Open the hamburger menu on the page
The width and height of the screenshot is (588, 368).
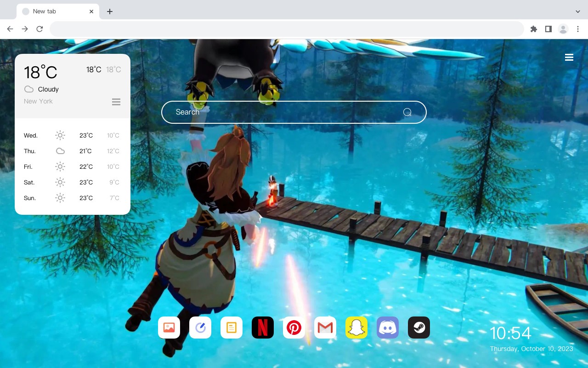tap(569, 57)
